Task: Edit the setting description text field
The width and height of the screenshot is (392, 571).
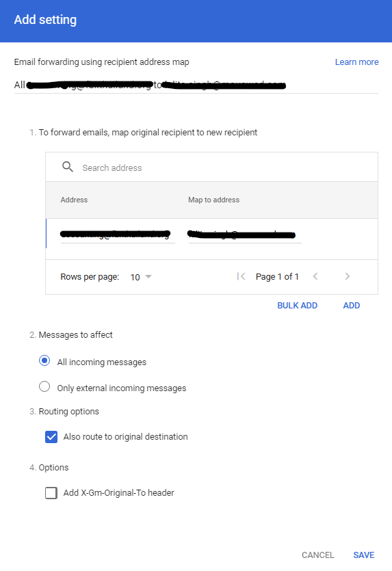Action: (196, 85)
